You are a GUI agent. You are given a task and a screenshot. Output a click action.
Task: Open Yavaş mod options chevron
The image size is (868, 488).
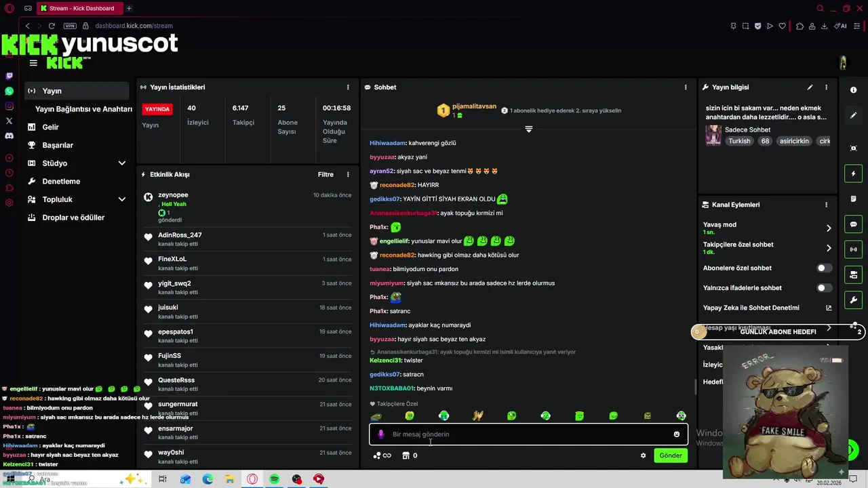(x=828, y=228)
